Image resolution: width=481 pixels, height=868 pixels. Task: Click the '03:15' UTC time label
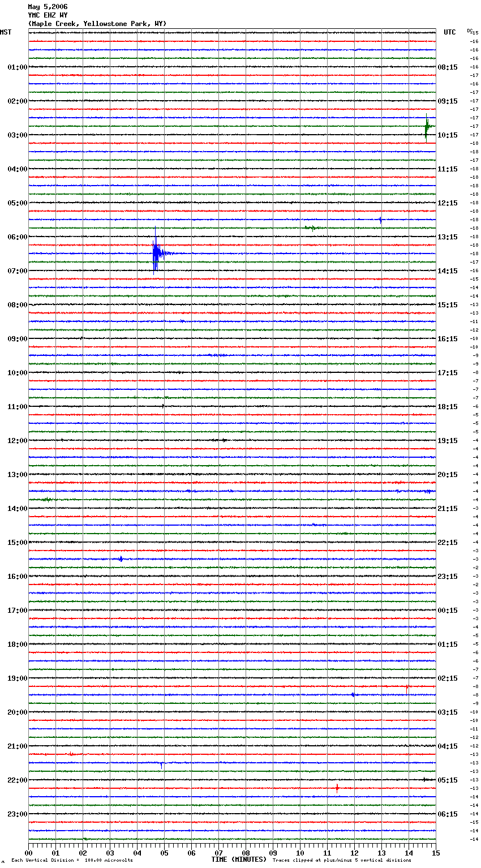click(x=448, y=712)
